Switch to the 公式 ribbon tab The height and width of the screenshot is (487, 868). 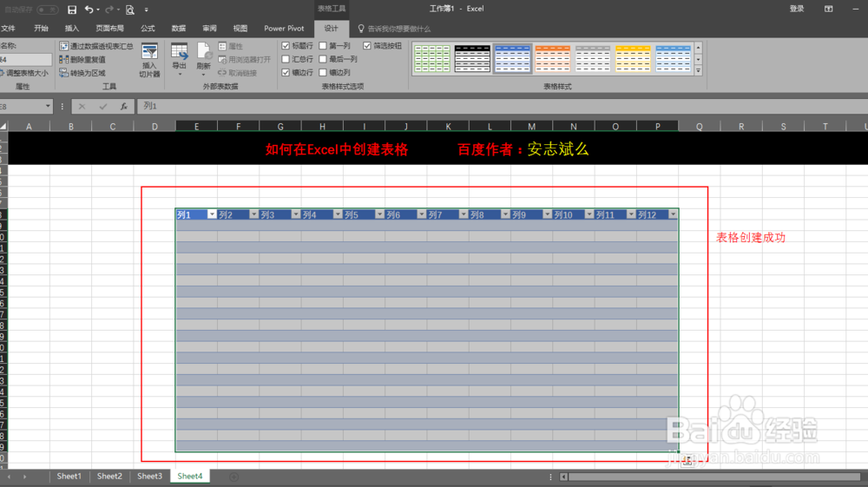[x=148, y=29]
